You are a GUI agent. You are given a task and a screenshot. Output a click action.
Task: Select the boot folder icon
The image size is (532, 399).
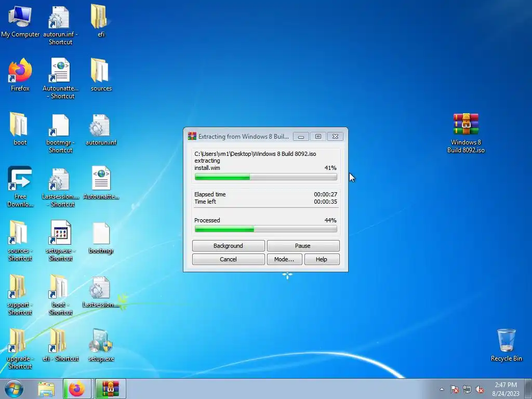tap(20, 129)
